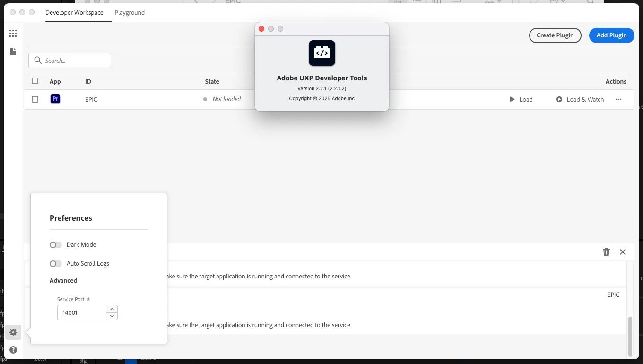Open the document icon in left sidebar
643x364 pixels.
[13, 52]
